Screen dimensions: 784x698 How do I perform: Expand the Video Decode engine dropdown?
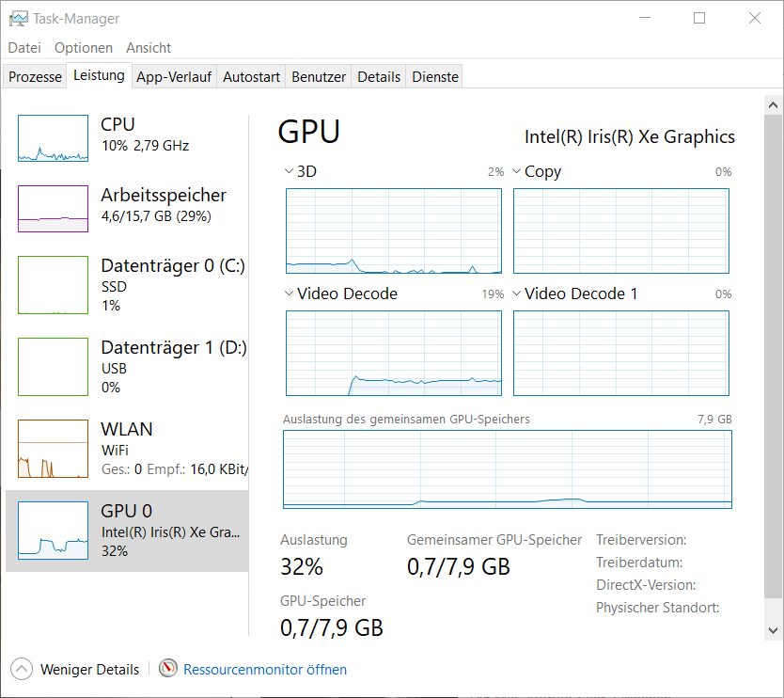coord(288,293)
